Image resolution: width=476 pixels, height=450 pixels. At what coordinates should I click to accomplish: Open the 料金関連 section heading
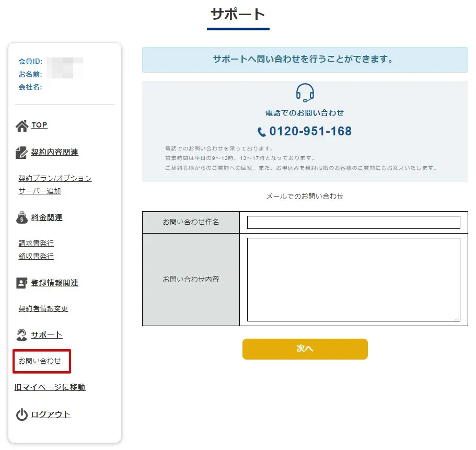pos(47,218)
